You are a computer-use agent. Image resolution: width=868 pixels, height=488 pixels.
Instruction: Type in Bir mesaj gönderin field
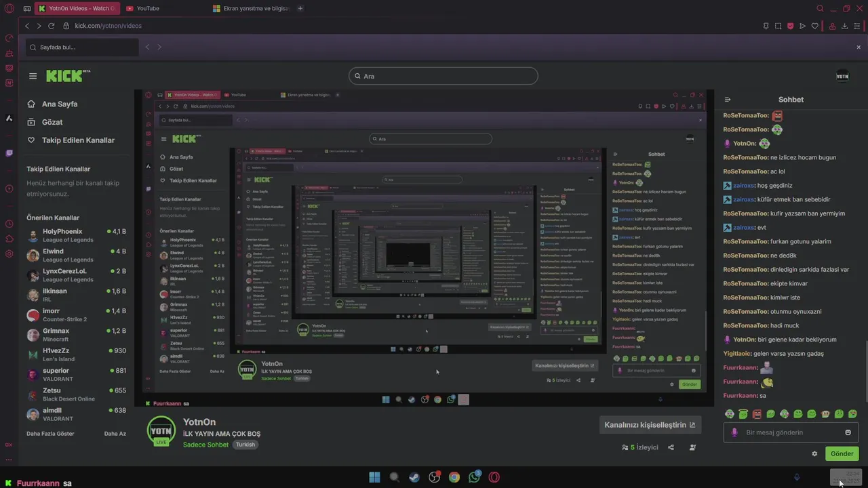tap(791, 432)
